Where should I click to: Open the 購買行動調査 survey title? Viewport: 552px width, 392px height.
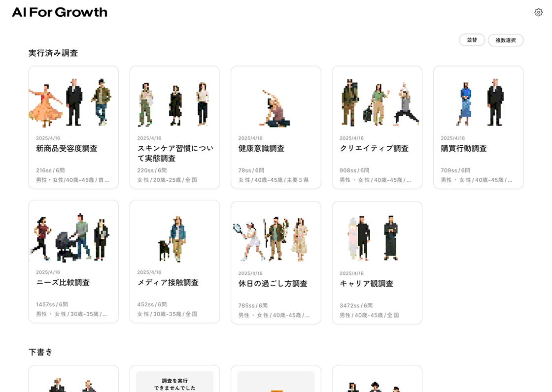[464, 148]
